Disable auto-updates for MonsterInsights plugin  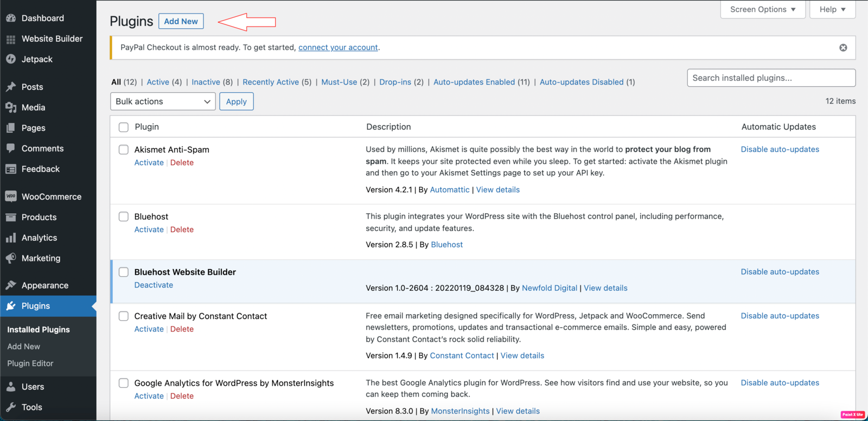[x=780, y=382]
